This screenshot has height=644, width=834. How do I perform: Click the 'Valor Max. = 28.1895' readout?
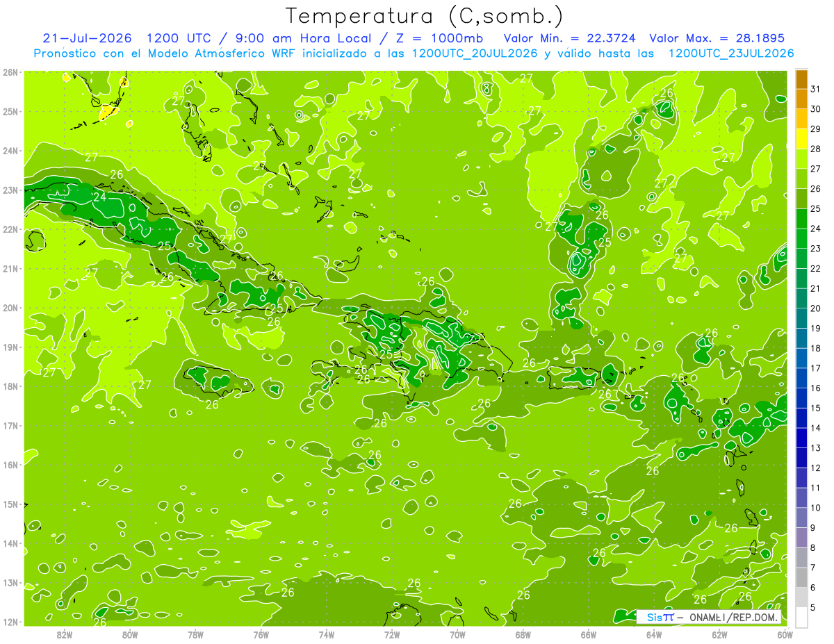click(719, 38)
